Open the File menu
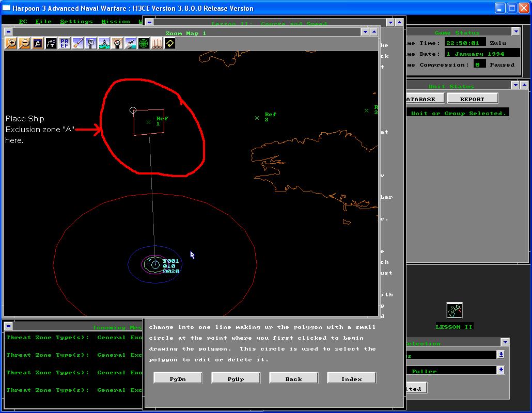This screenshot has width=532, height=413. coord(43,21)
